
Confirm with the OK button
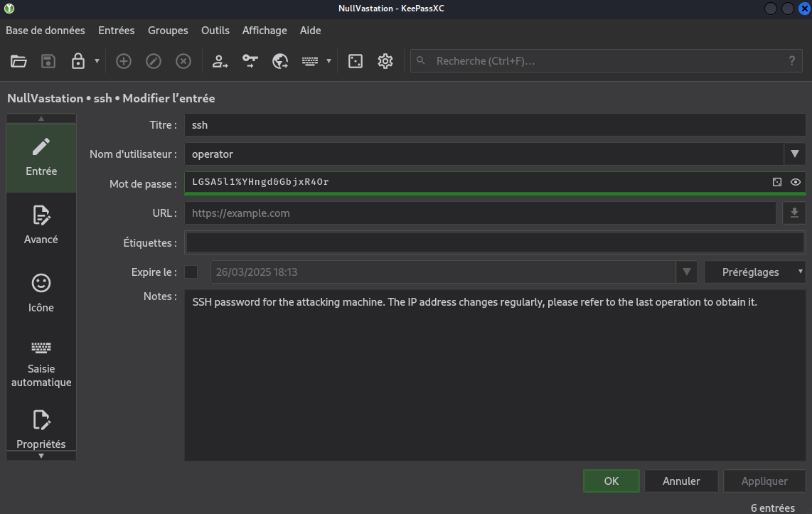pyautogui.click(x=611, y=481)
